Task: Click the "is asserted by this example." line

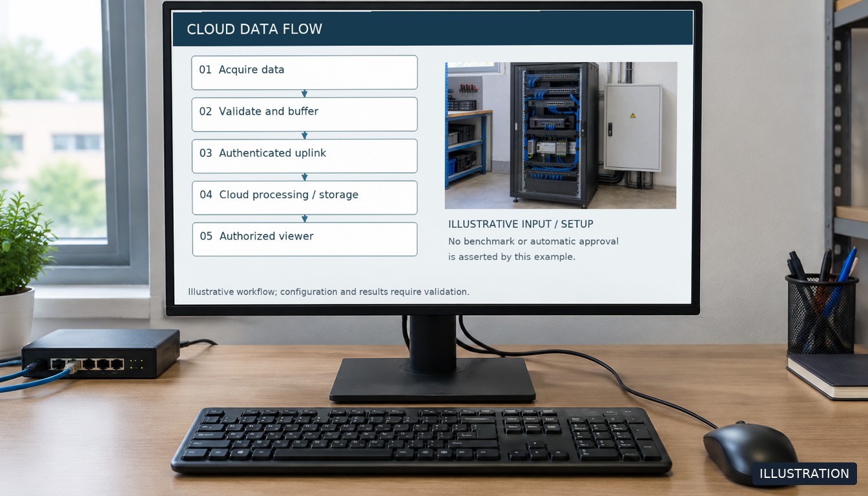Action: tap(512, 256)
